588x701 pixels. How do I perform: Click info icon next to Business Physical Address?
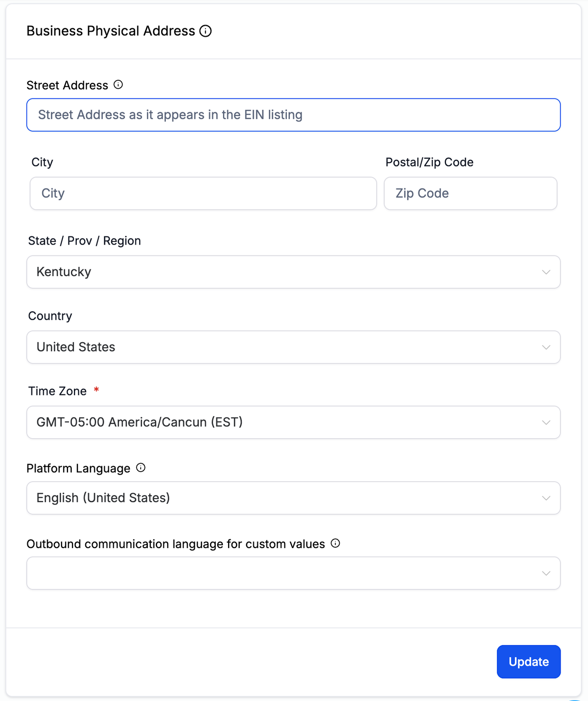point(205,31)
